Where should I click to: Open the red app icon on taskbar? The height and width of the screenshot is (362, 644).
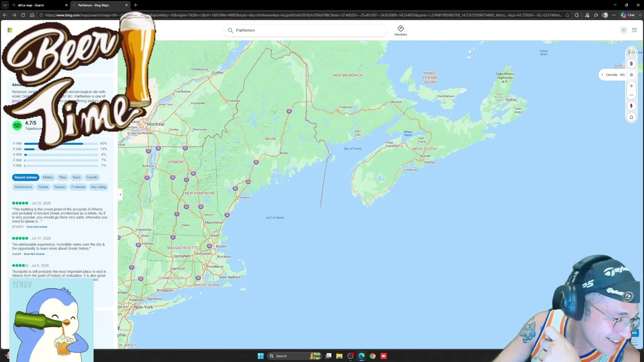click(383, 356)
